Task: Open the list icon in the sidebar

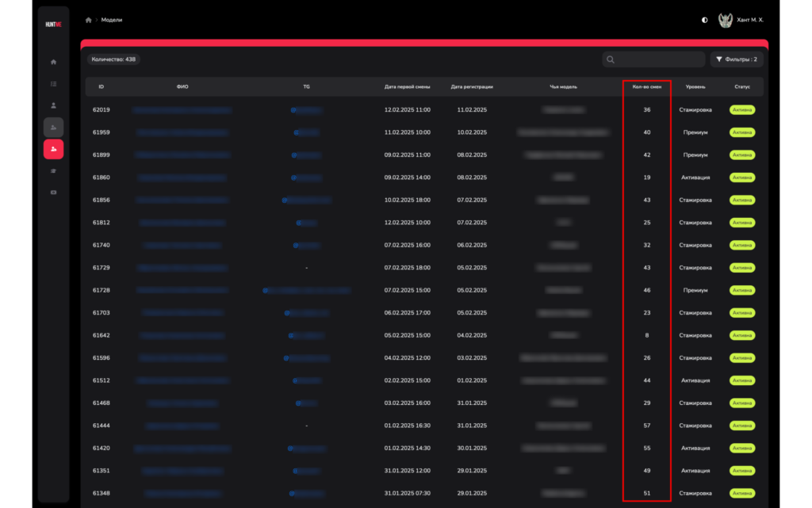Action: click(53, 83)
